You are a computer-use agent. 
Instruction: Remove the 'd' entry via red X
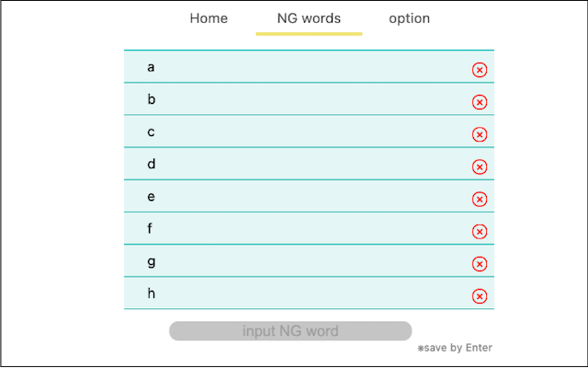pos(480,167)
